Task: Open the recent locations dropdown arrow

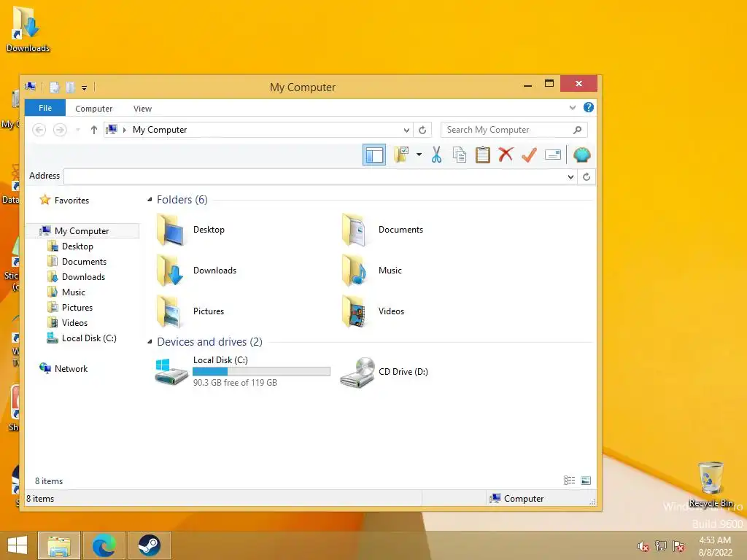Action: (77, 130)
